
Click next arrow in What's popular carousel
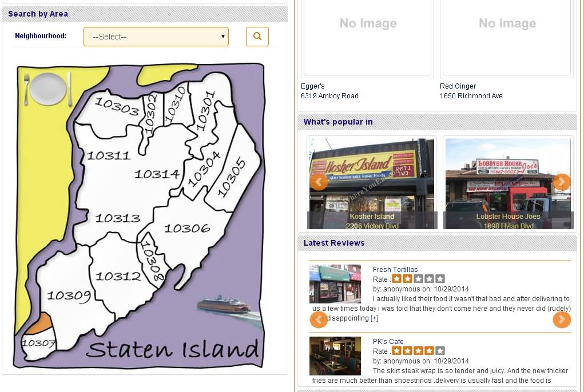[562, 182]
